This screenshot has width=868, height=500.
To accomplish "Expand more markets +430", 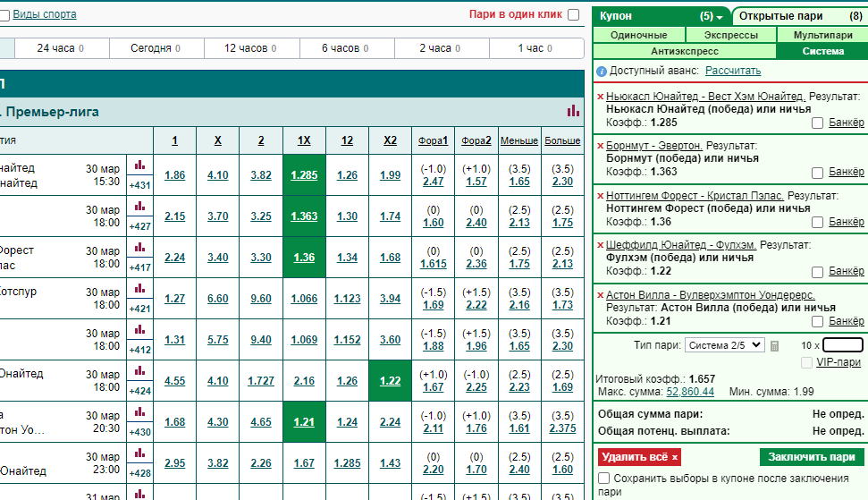I will [x=140, y=432].
